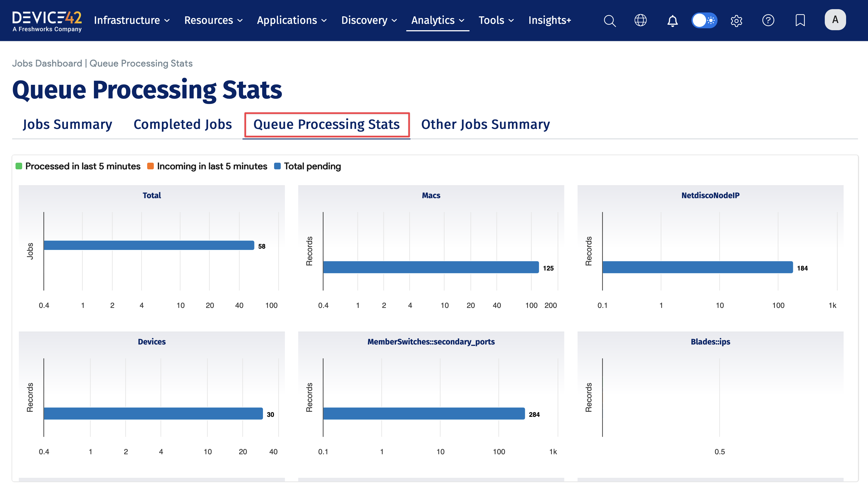
Task: Click the Jobs Dashboard breadcrumb link
Action: [47, 63]
